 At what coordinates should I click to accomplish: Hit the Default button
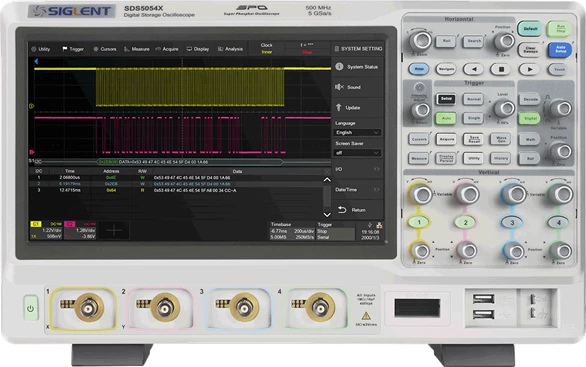(530, 29)
